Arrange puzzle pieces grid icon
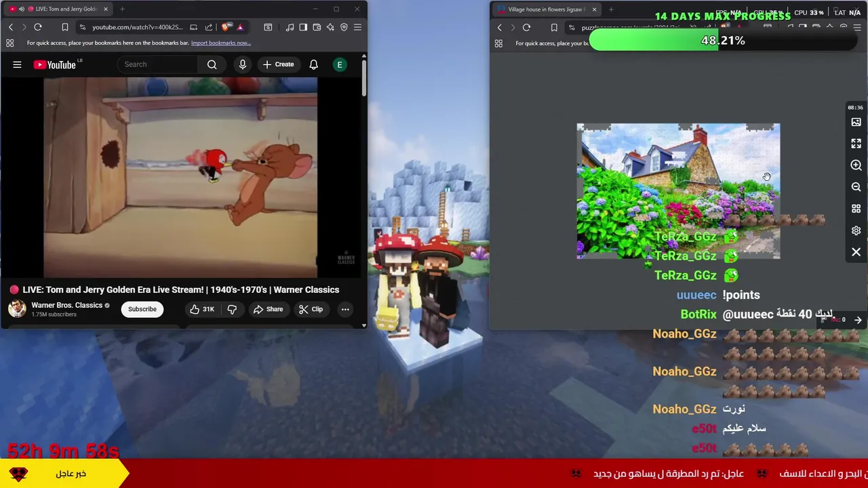868x488 pixels. point(856,209)
